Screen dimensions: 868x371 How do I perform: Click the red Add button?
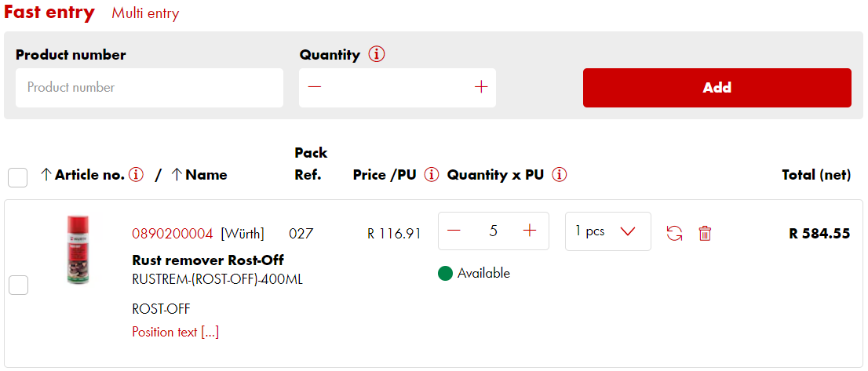(717, 88)
